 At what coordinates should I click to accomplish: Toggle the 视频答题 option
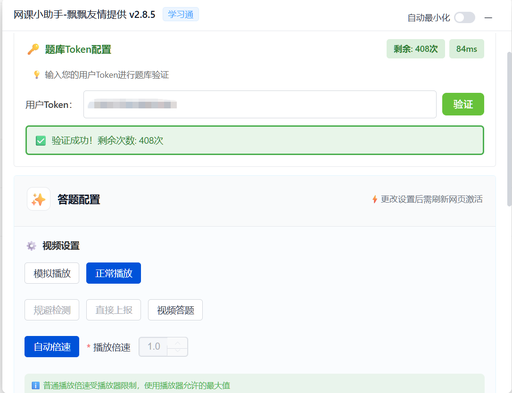(175, 310)
